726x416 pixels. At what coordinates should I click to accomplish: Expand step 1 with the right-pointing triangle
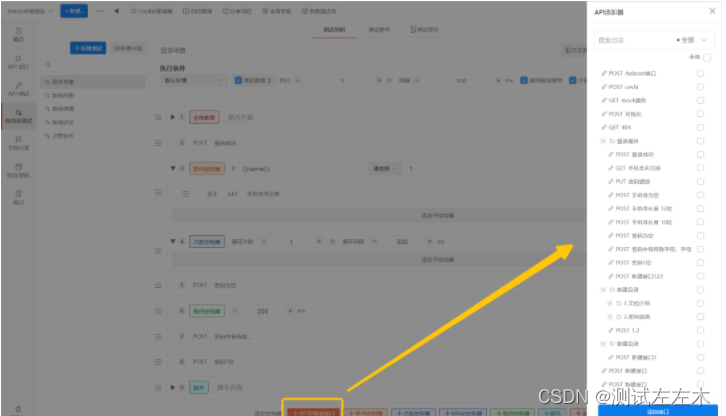172,117
